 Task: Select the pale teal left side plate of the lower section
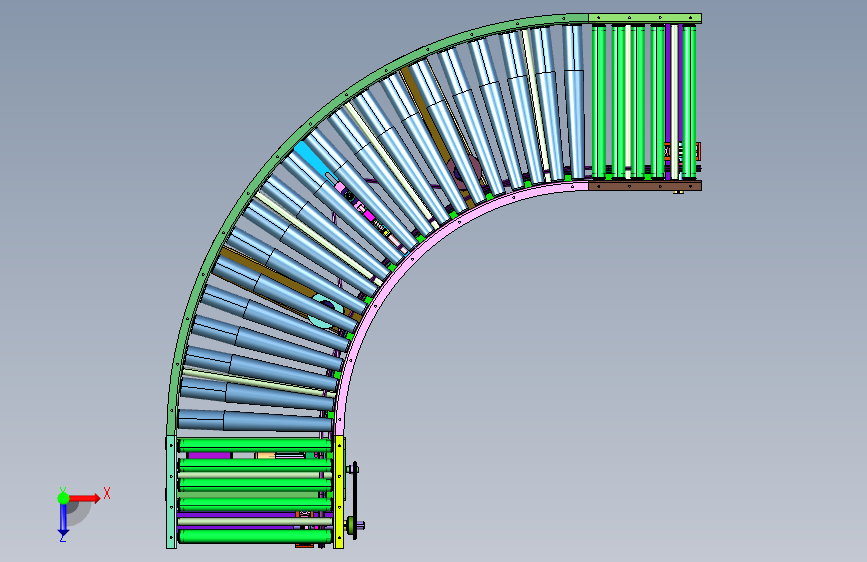(x=171, y=492)
